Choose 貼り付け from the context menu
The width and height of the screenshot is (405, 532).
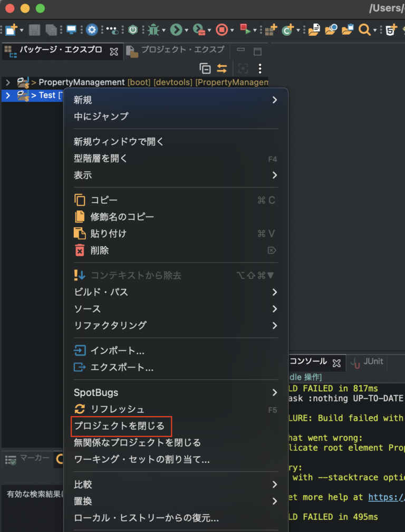tap(176, 234)
